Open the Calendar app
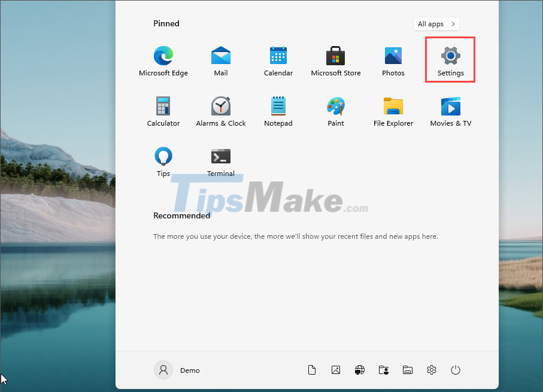 278,60
